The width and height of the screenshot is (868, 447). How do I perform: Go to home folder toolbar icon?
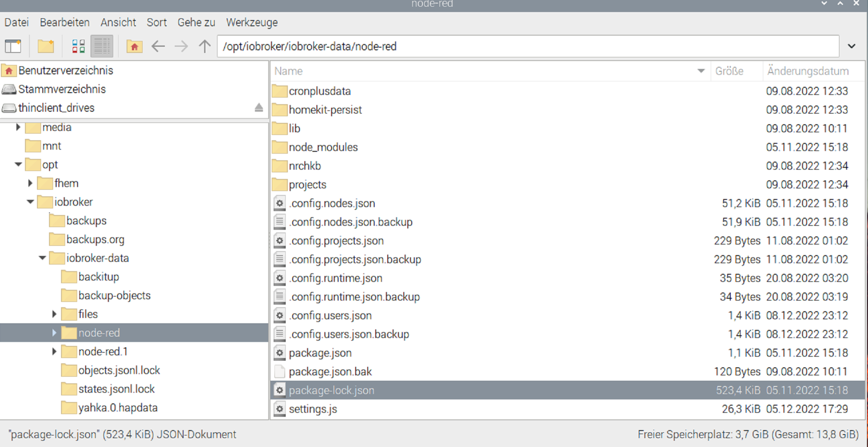tap(134, 46)
